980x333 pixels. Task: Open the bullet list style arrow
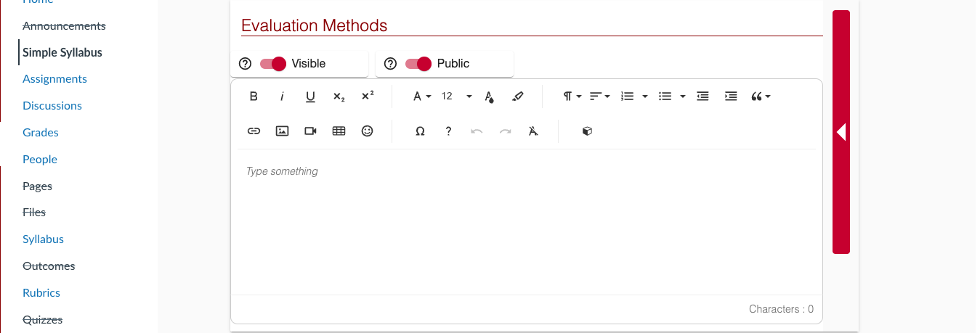coord(682,96)
